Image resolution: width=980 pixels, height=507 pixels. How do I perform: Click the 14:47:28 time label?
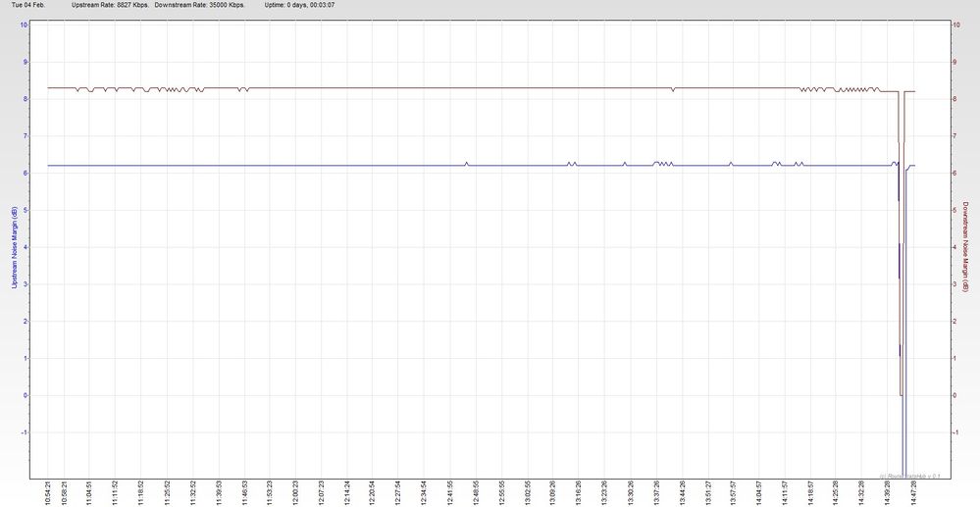[913, 493]
